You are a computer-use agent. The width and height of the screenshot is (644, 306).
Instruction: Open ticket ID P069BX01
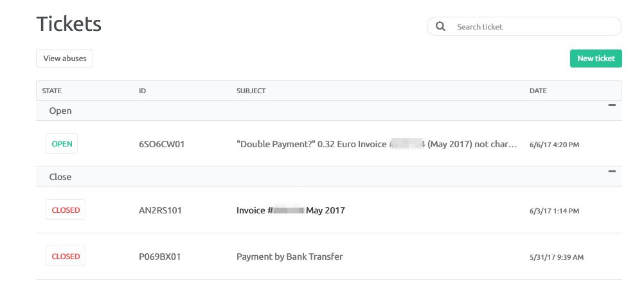coord(160,257)
